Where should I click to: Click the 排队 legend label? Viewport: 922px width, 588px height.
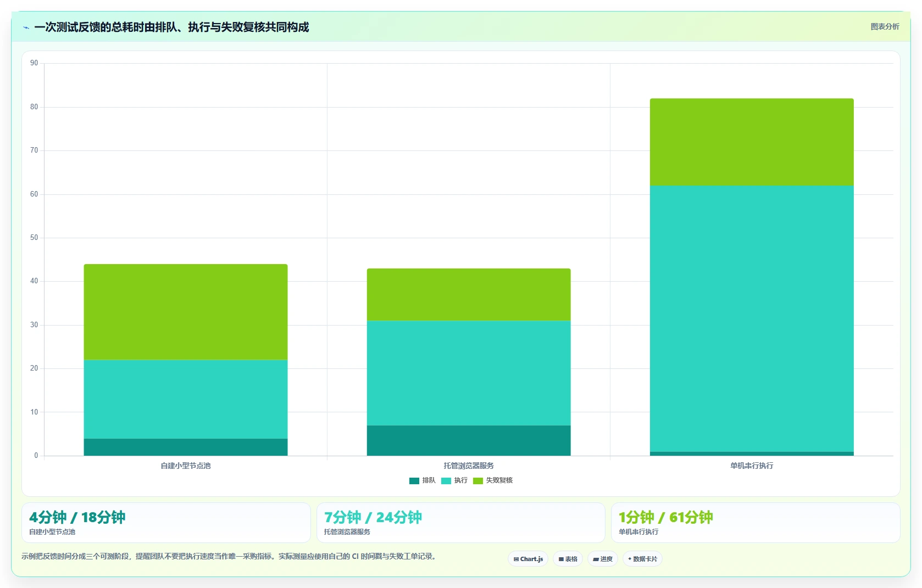(429, 480)
